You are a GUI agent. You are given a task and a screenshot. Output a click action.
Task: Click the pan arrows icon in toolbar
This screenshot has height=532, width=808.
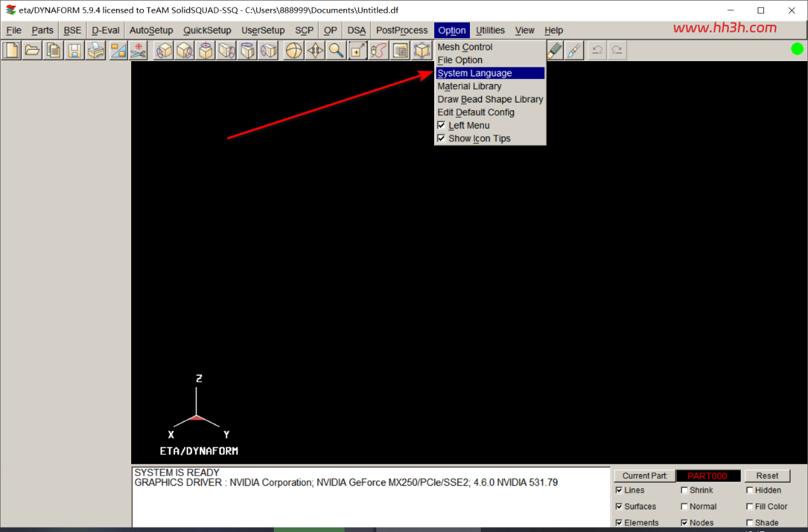coord(315,50)
